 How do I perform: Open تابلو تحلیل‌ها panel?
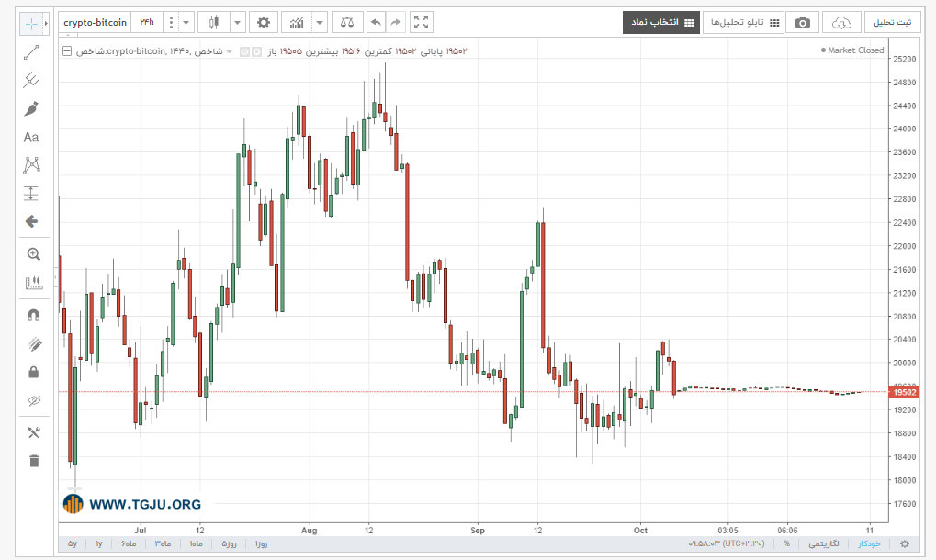pos(743,23)
